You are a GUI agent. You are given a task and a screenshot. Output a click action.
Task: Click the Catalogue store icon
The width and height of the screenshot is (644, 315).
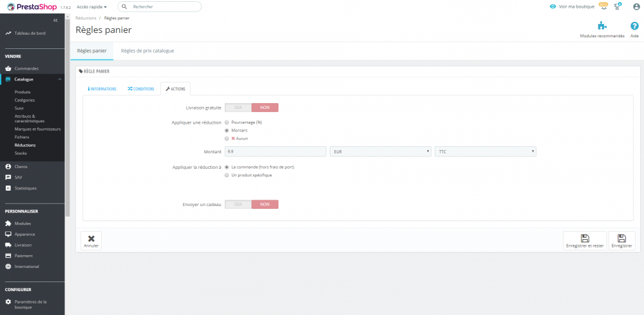(8, 79)
